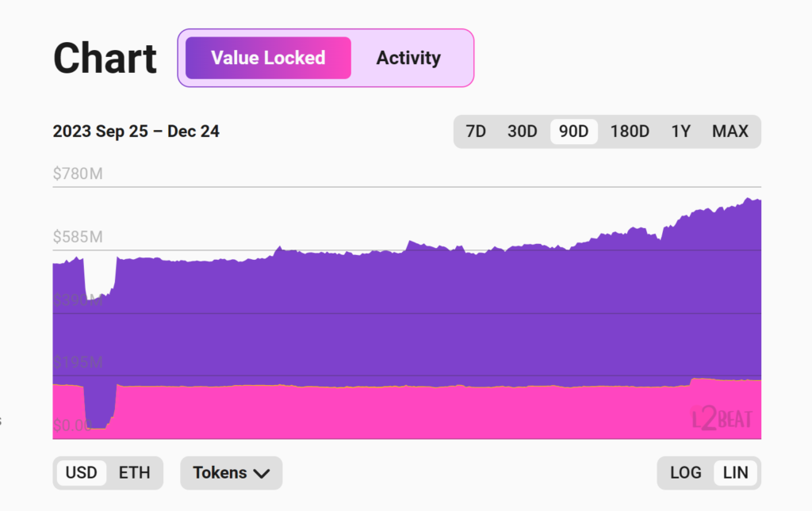Switch chart to 1Y range
The height and width of the screenshot is (511, 812).
680,132
